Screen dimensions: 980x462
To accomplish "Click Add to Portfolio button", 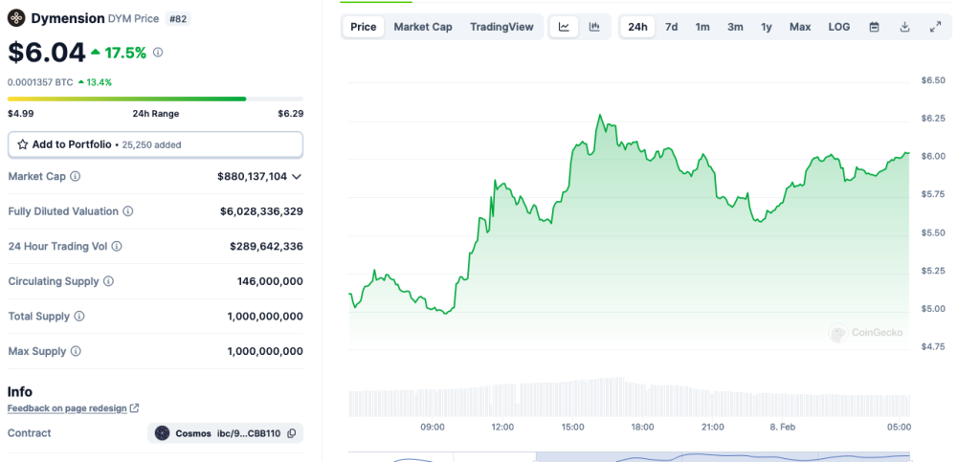I will coord(155,144).
